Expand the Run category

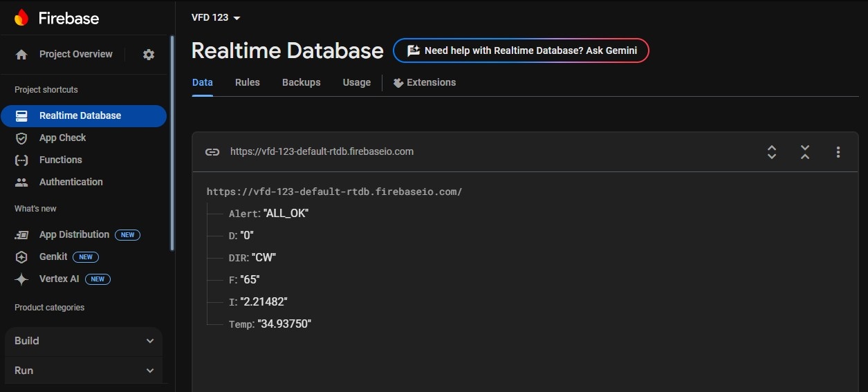(x=84, y=371)
